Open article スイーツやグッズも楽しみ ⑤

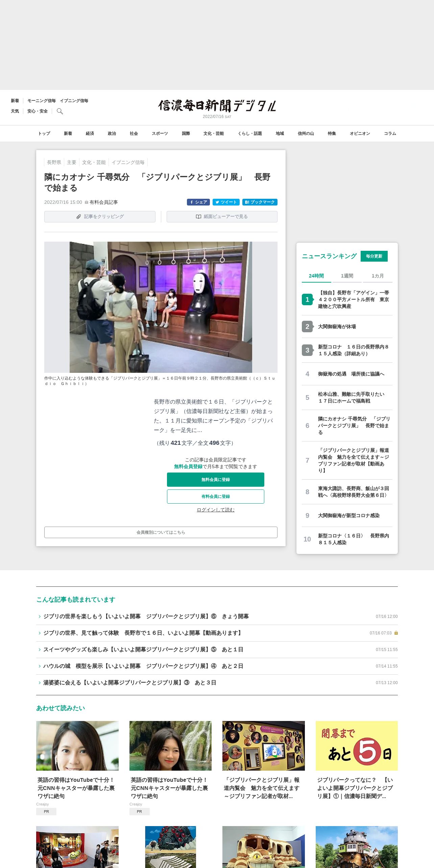click(143, 650)
